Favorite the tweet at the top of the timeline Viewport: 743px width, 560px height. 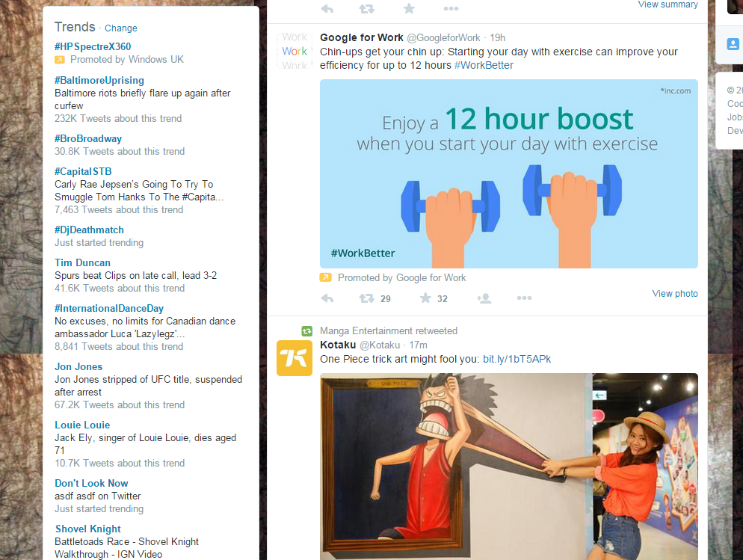pyautogui.click(x=409, y=8)
